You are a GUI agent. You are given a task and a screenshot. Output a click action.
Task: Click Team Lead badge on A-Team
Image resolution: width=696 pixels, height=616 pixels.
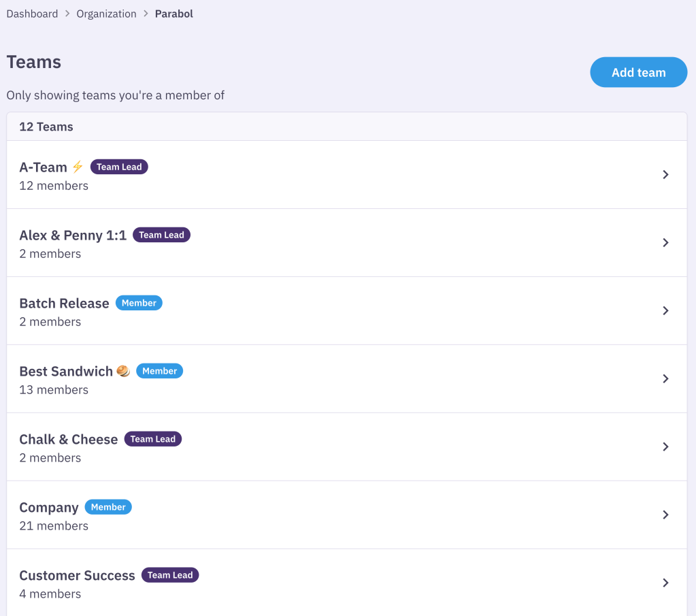[x=119, y=167]
